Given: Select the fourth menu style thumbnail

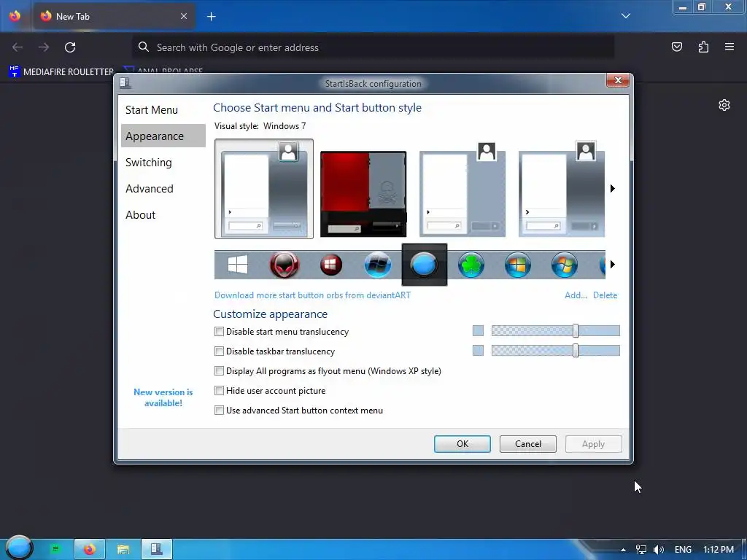Looking at the screenshot, I should [561, 189].
